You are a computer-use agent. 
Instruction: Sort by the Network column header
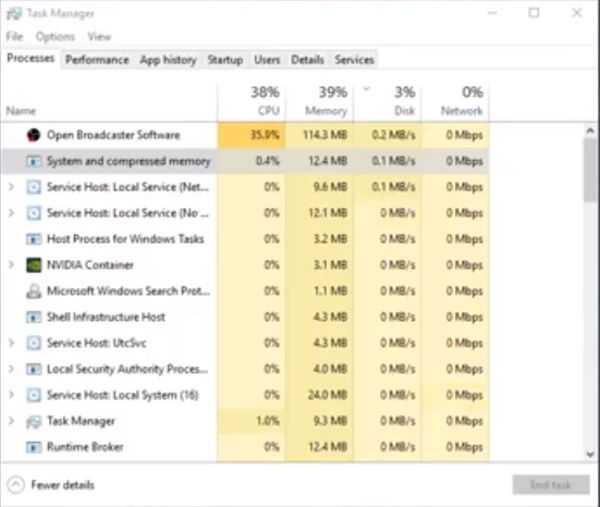455,101
